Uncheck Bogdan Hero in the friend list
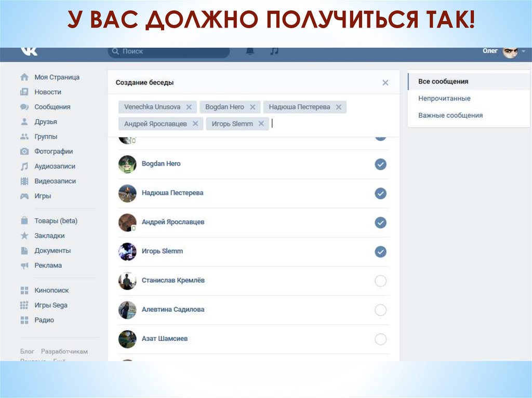 [380, 164]
